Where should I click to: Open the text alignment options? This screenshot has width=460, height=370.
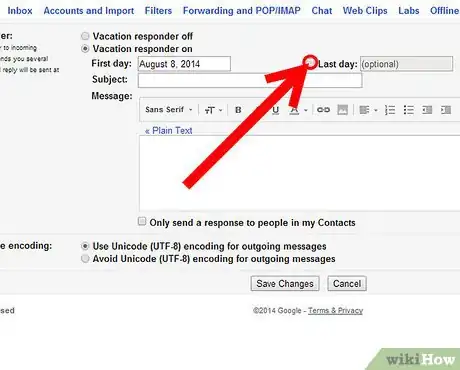364,110
